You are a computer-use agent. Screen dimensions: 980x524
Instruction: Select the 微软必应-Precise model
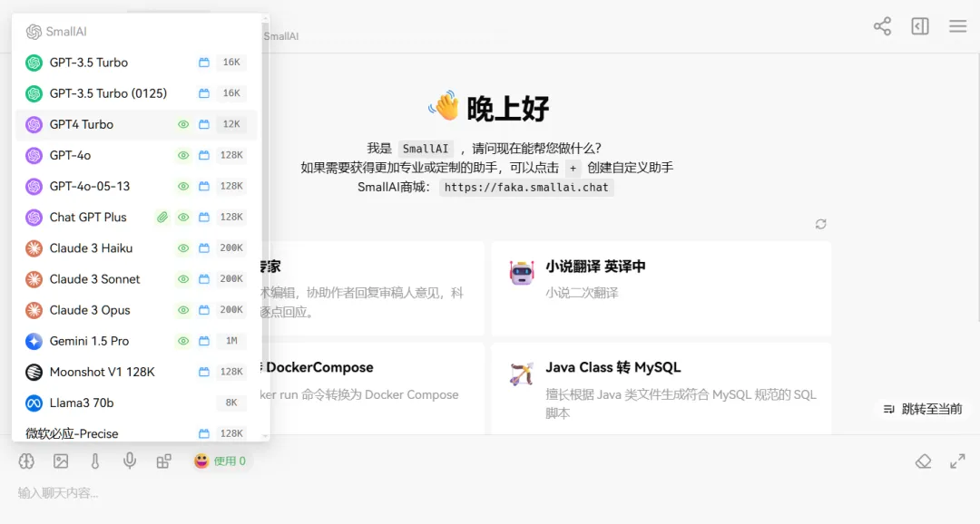click(x=136, y=432)
